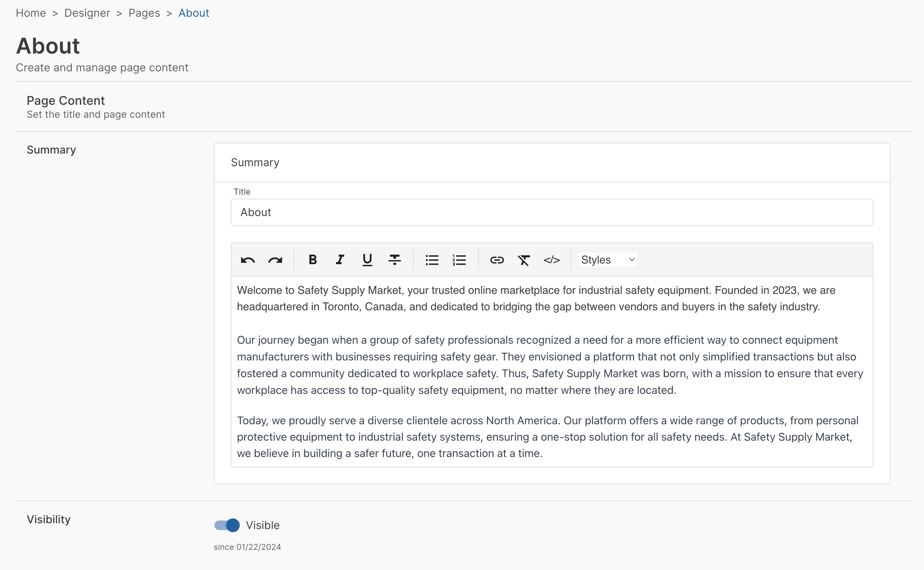Viewport: 924px width, 570px height.
Task: Open the Styles dropdown
Action: (607, 260)
